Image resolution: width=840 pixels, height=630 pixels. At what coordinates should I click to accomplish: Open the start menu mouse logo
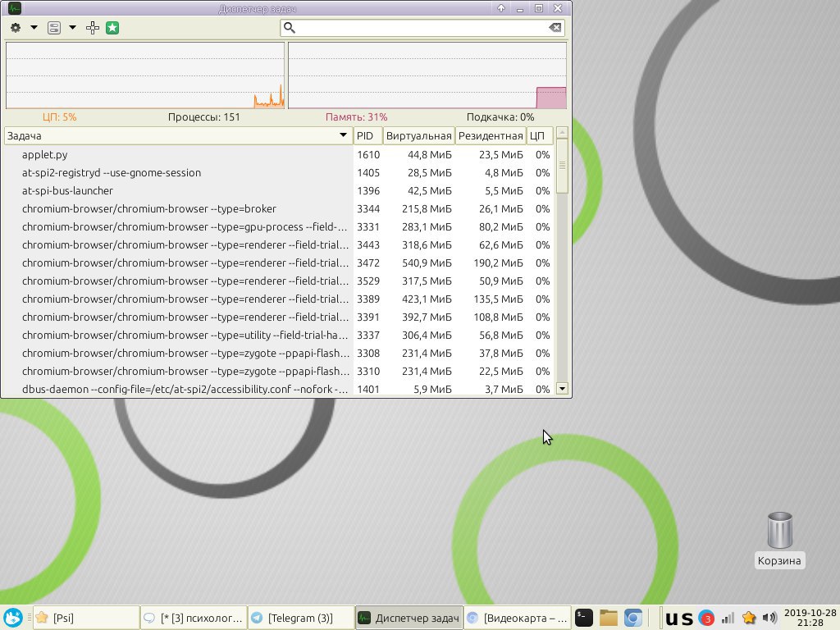coord(13,618)
